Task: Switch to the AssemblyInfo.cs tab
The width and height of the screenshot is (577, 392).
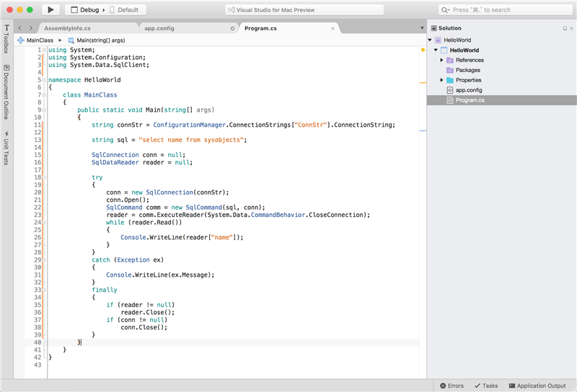Action: point(67,28)
